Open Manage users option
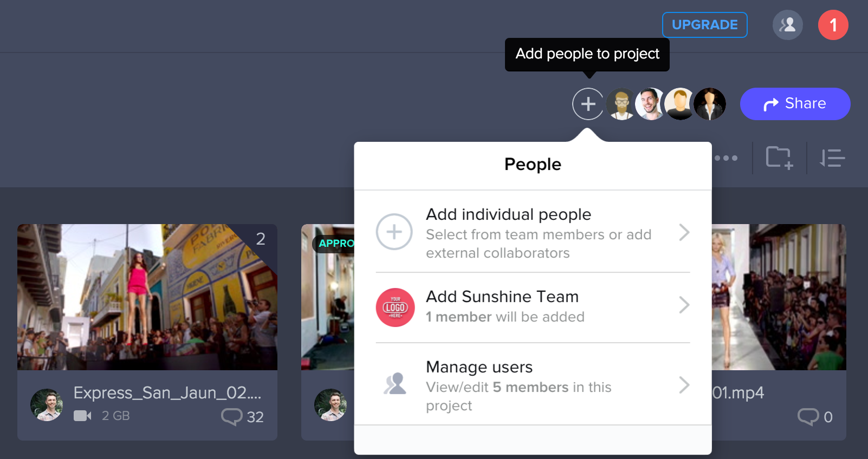 coord(533,384)
